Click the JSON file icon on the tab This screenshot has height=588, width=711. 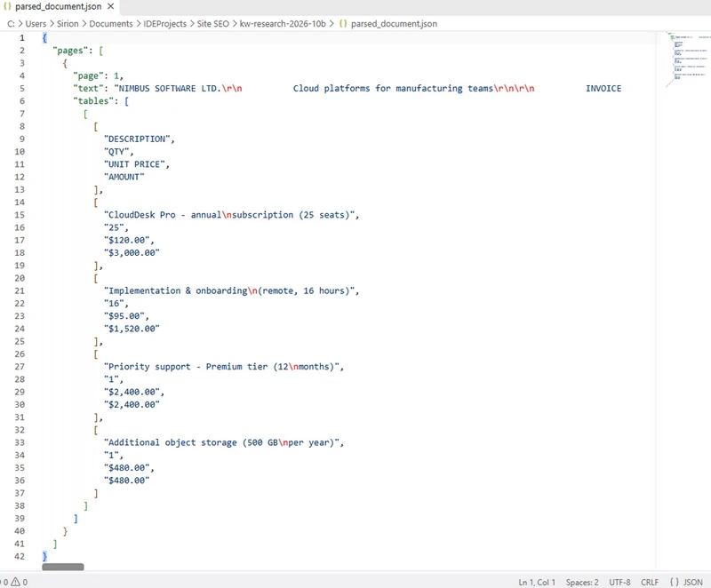(x=7, y=6)
